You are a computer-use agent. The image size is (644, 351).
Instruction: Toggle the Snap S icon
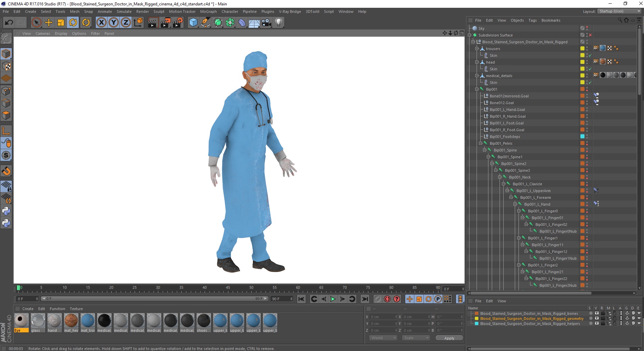[6, 155]
